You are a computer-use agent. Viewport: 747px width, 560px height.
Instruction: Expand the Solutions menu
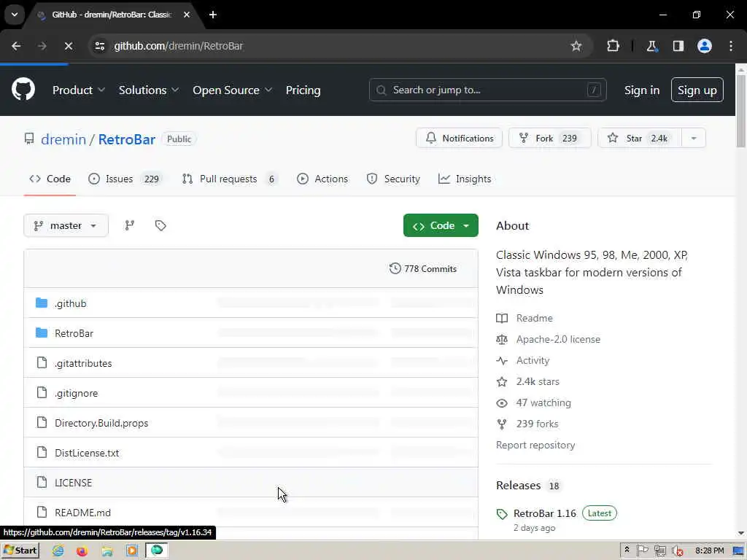pos(149,90)
